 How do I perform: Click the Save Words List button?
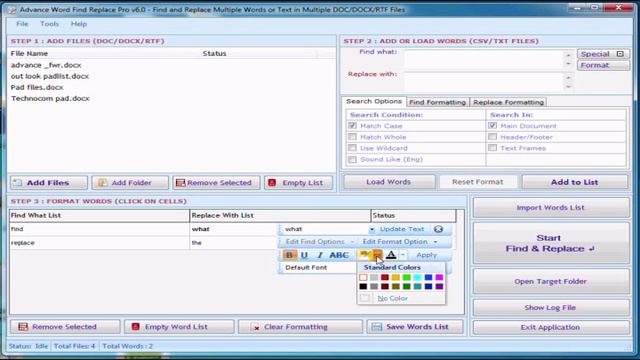pyautogui.click(x=415, y=327)
